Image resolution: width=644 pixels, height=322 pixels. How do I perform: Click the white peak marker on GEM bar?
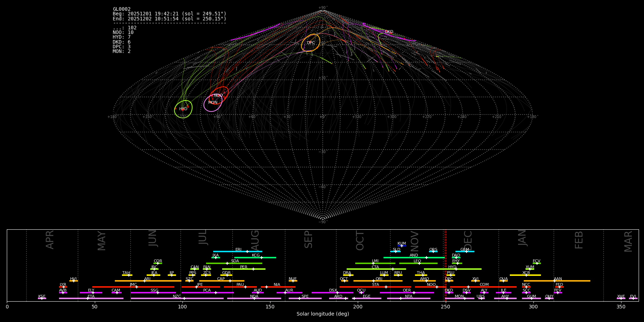click(x=466, y=252)
